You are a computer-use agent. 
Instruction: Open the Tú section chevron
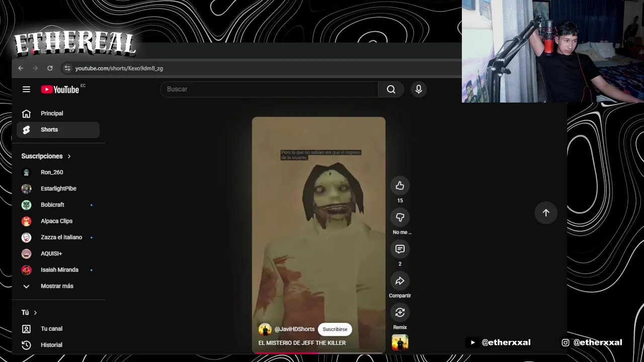pos(35,313)
